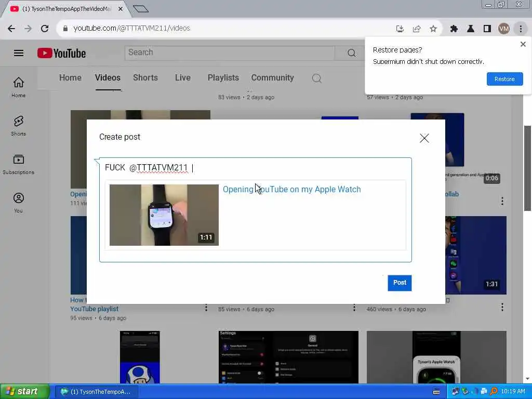This screenshot has width=532, height=399.
Task: Open options menu for the 95 views video
Action: tap(206, 308)
